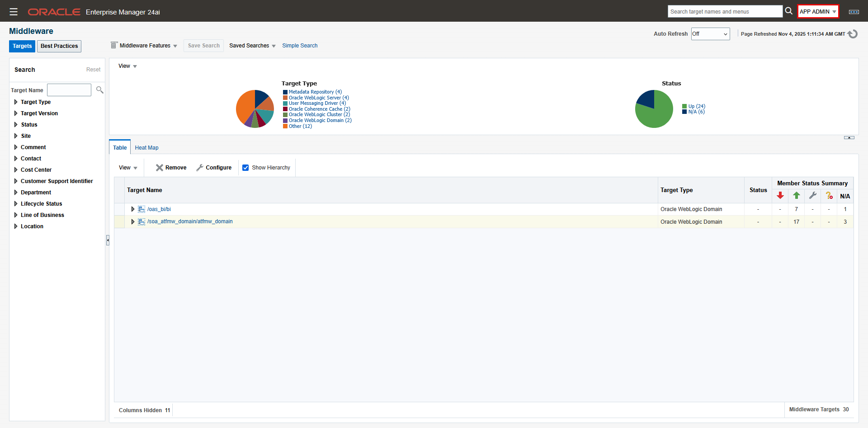Screen dimensions: 868x428
Task: Select the Configure wrench icon
Action: pyautogui.click(x=200, y=167)
